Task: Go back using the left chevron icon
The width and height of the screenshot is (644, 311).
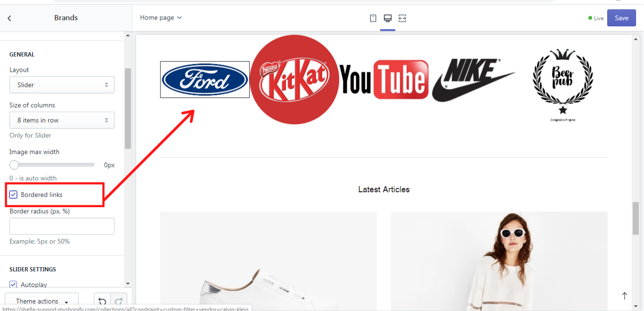Action: [9, 18]
